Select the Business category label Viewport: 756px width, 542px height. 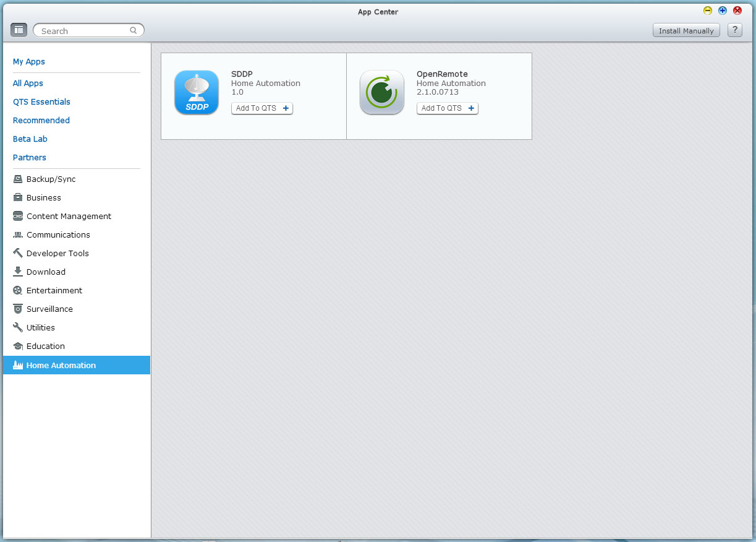[x=44, y=197]
